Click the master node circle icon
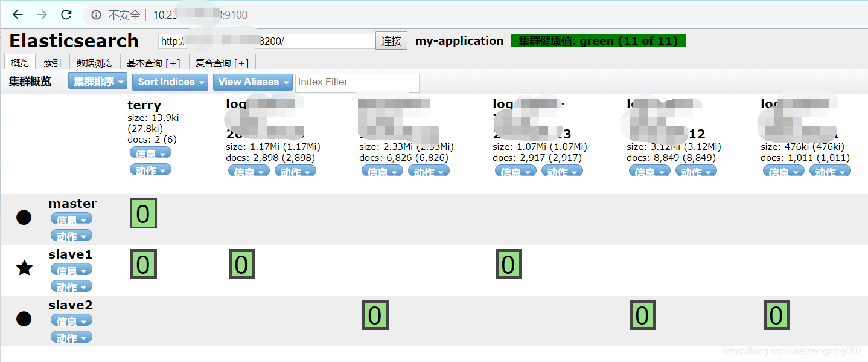The image size is (868, 362). pyautogui.click(x=24, y=217)
